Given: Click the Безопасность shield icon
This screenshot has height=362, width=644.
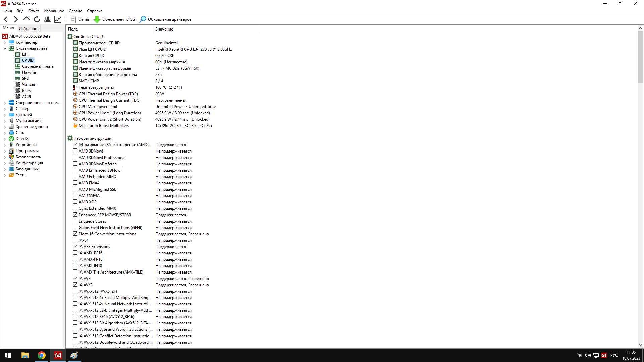Looking at the screenshot, I should coord(11,157).
